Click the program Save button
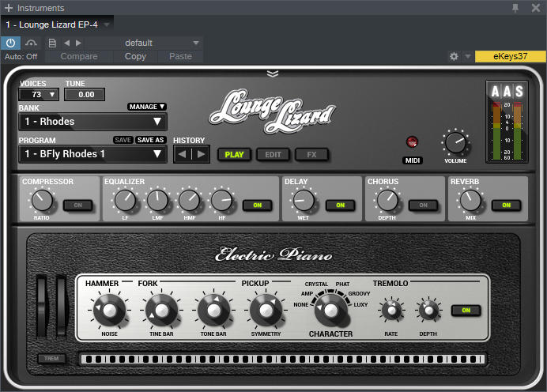This screenshot has width=547, height=392. (123, 140)
